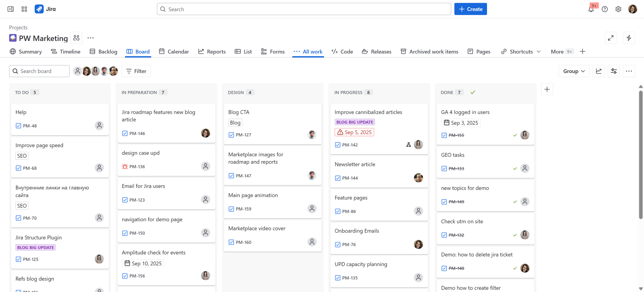Click the BLOG BIG UPDATE purple label on PM-142
Screen dimensions: 644x292
pyautogui.click(x=354, y=122)
